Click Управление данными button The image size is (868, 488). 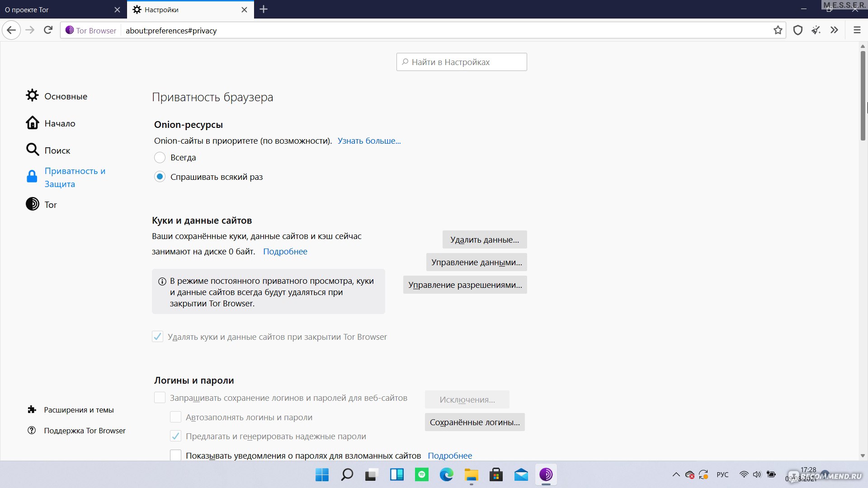[x=476, y=262]
